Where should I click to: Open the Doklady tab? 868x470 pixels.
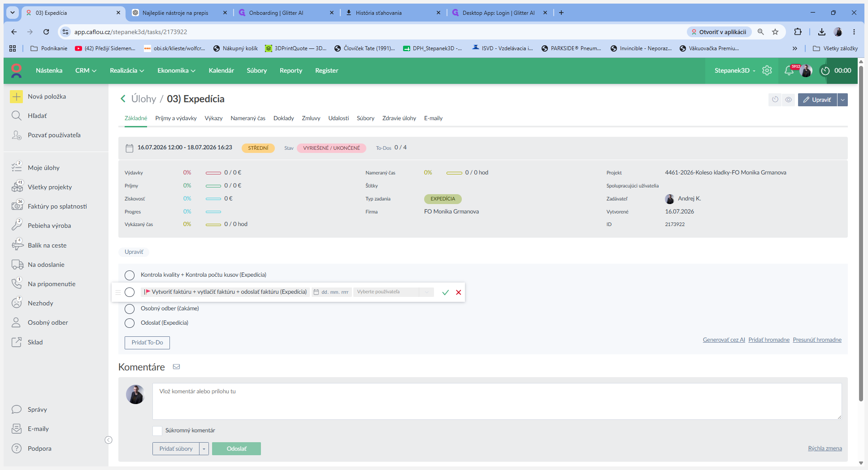tap(284, 118)
